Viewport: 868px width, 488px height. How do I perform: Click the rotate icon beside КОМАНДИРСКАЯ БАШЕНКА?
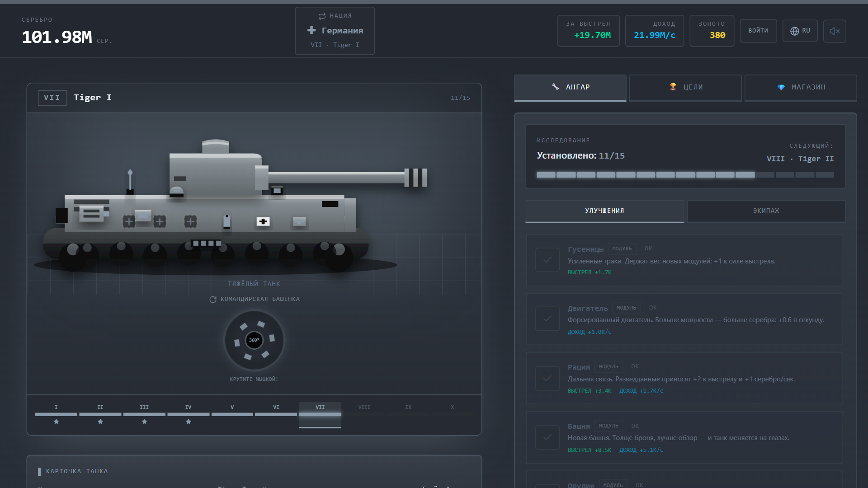pos(213,300)
